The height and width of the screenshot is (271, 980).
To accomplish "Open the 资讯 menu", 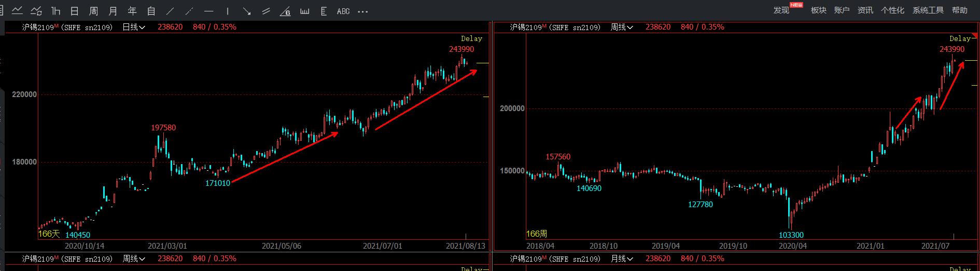I will [865, 10].
